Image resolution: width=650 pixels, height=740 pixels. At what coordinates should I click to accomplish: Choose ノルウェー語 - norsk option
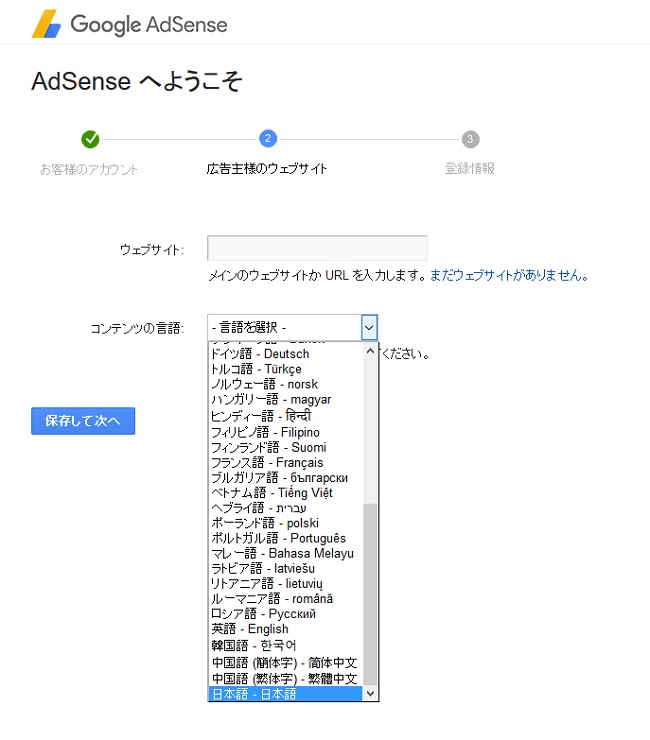286,384
